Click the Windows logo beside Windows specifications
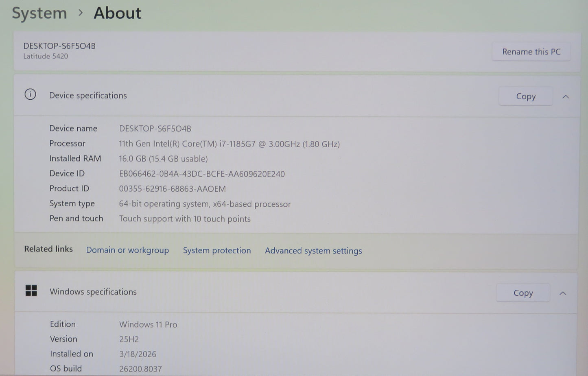Viewport: 588px width, 376px height. click(31, 291)
